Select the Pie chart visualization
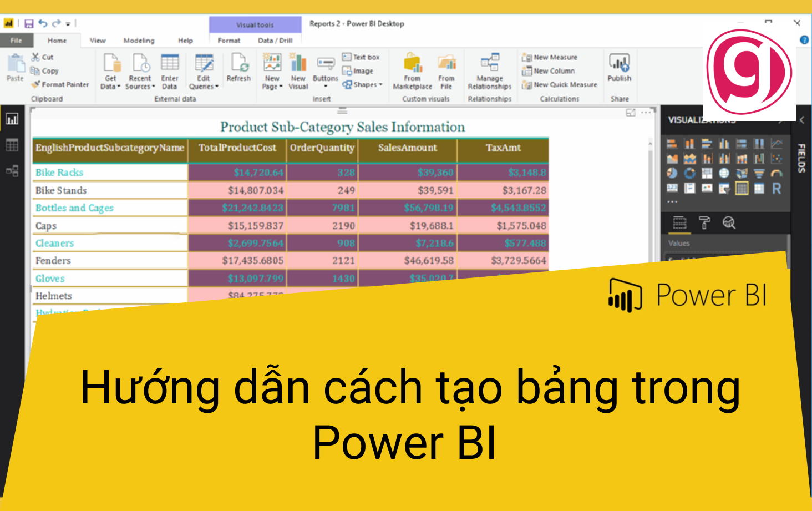Image resolution: width=812 pixels, height=511 pixels. pyautogui.click(x=672, y=173)
